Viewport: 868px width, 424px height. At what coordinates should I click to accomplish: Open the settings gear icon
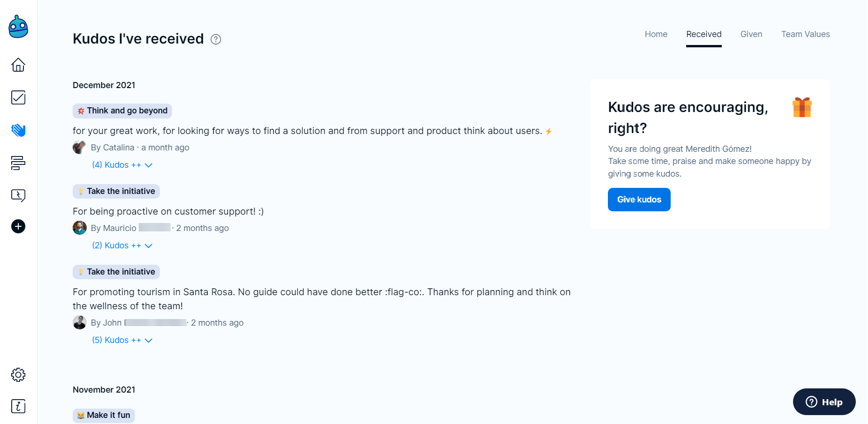click(x=18, y=375)
